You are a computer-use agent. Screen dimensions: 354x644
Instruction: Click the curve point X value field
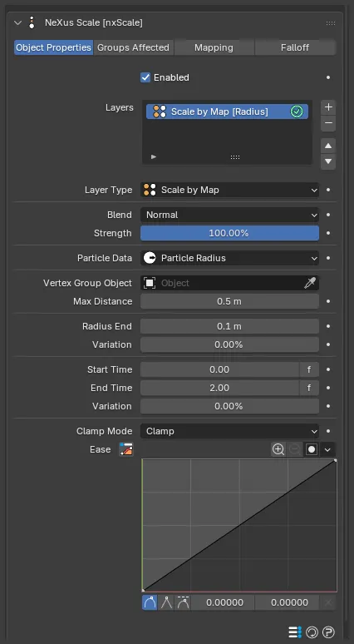click(224, 602)
